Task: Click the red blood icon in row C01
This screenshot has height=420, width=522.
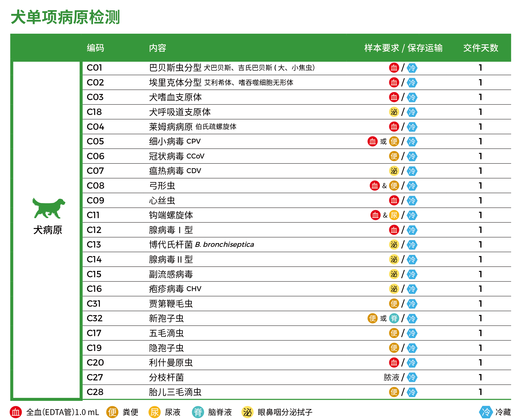Action: click(x=394, y=68)
